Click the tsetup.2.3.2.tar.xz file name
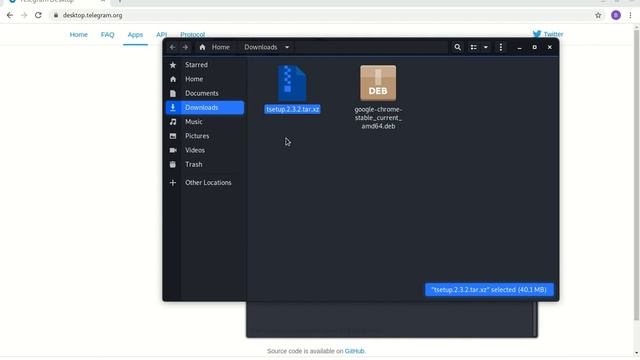This screenshot has width=640, height=360. pos(292,109)
